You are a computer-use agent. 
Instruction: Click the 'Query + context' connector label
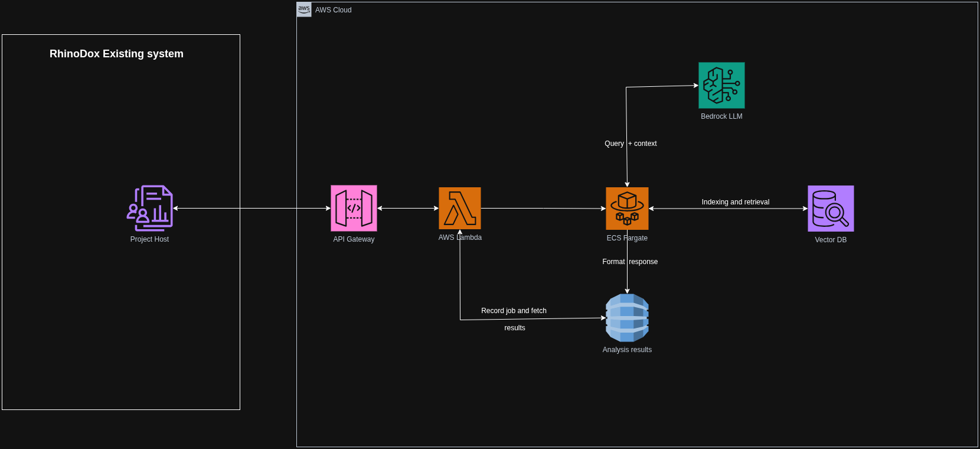pyautogui.click(x=631, y=144)
